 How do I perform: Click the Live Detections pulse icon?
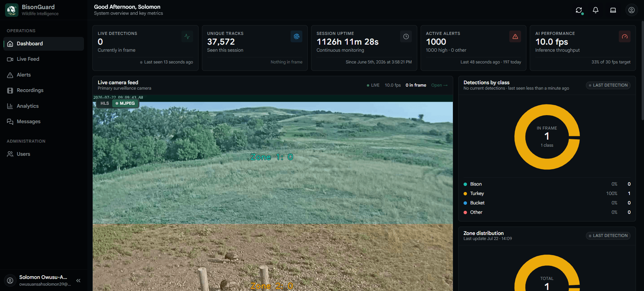pos(187,37)
